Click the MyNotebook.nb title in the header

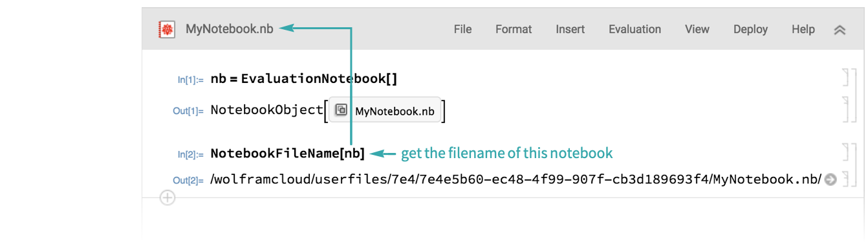click(230, 29)
